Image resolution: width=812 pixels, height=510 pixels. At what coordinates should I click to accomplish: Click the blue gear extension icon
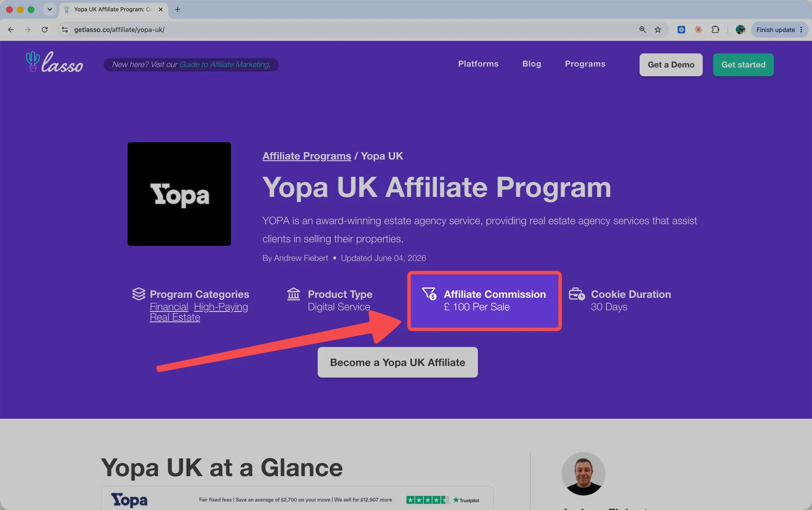681,29
